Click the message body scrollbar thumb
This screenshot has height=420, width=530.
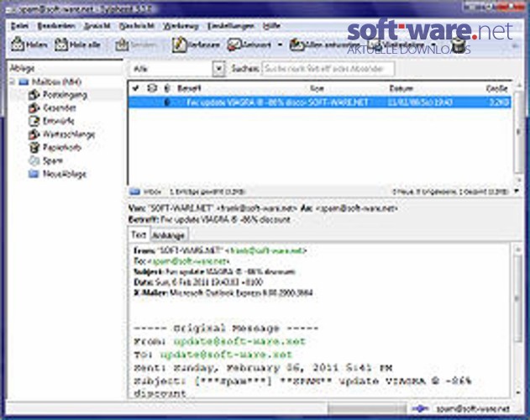[x=517, y=297]
